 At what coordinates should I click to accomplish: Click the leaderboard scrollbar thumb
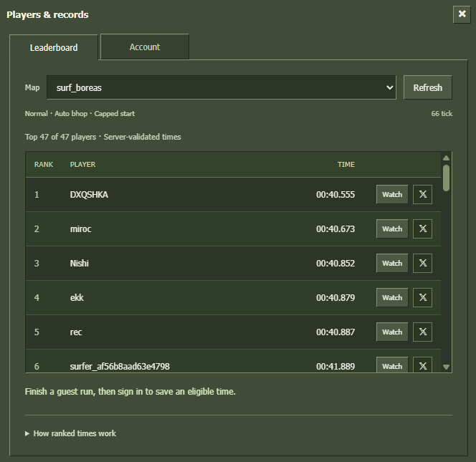click(x=446, y=178)
